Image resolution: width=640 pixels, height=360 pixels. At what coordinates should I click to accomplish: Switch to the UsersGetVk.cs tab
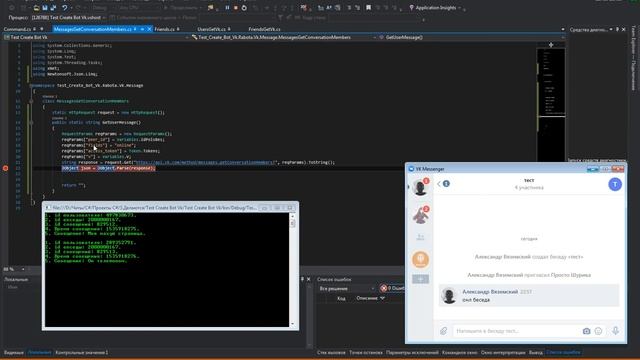211,29
